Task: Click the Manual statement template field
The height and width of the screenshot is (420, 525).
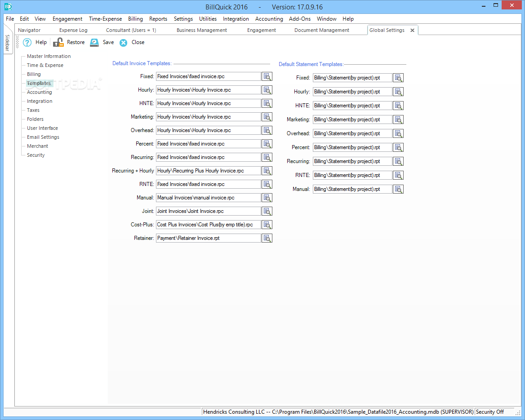Action: click(x=352, y=189)
